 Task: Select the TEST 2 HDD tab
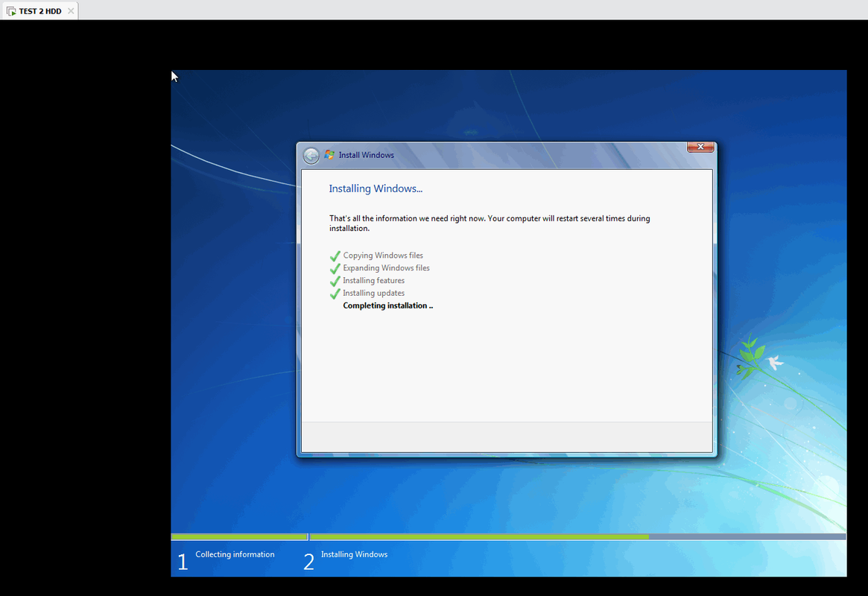tap(39, 11)
